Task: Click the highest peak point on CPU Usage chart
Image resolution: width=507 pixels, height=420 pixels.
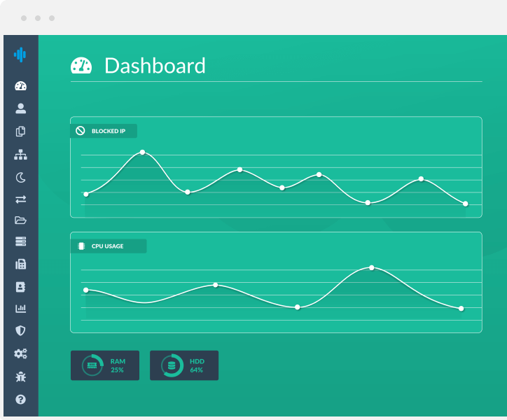Action: click(x=372, y=267)
